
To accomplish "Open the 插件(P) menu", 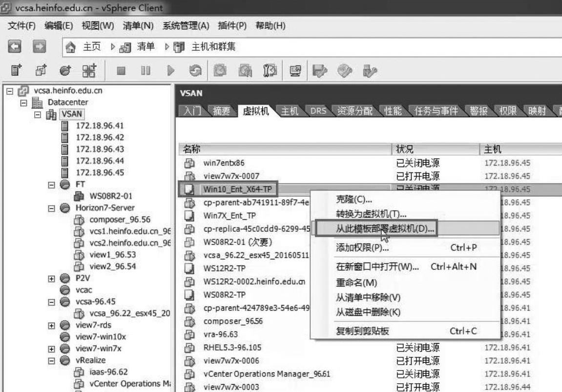I will (x=232, y=26).
